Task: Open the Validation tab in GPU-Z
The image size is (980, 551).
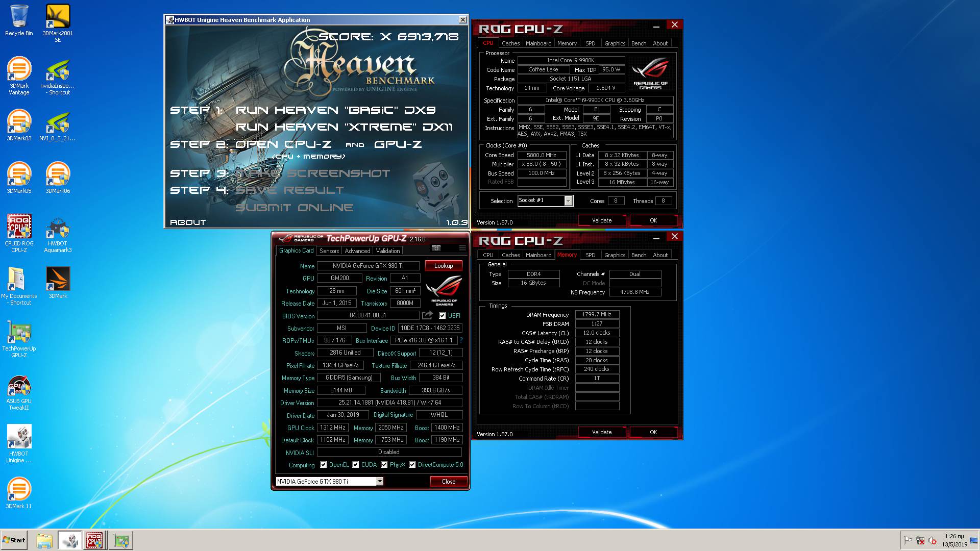Action: pyautogui.click(x=388, y=251)
